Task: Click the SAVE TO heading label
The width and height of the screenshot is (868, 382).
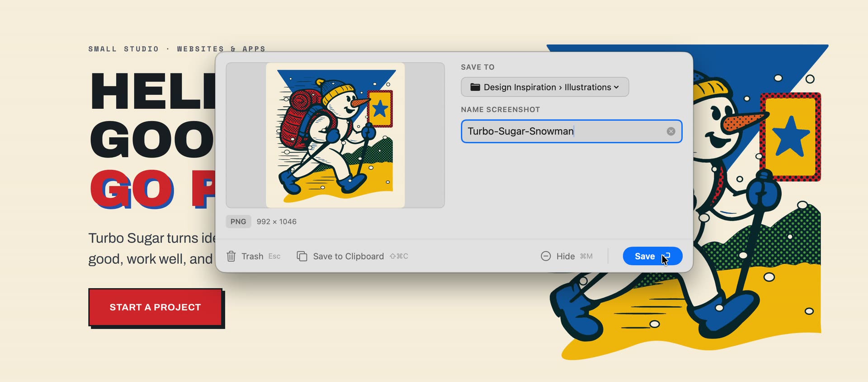Action: (x=478, y=67)
